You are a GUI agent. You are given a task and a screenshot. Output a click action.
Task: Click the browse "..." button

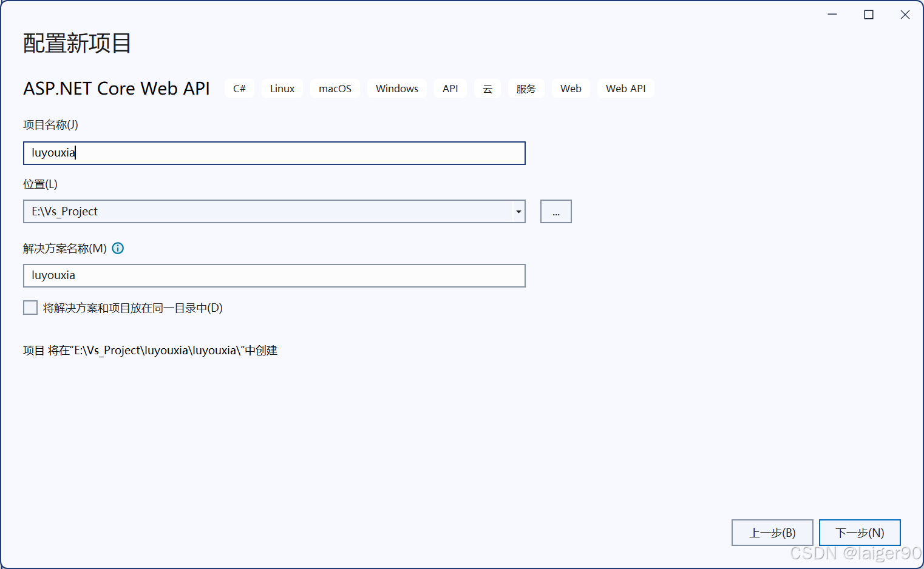point(556,212)
